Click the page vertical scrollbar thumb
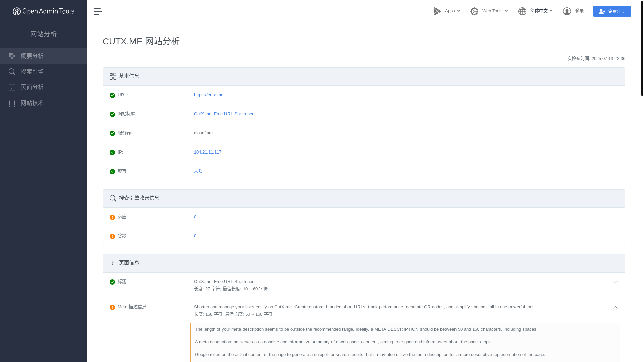This screenshot has height=362, width=644. pos(642,48)
